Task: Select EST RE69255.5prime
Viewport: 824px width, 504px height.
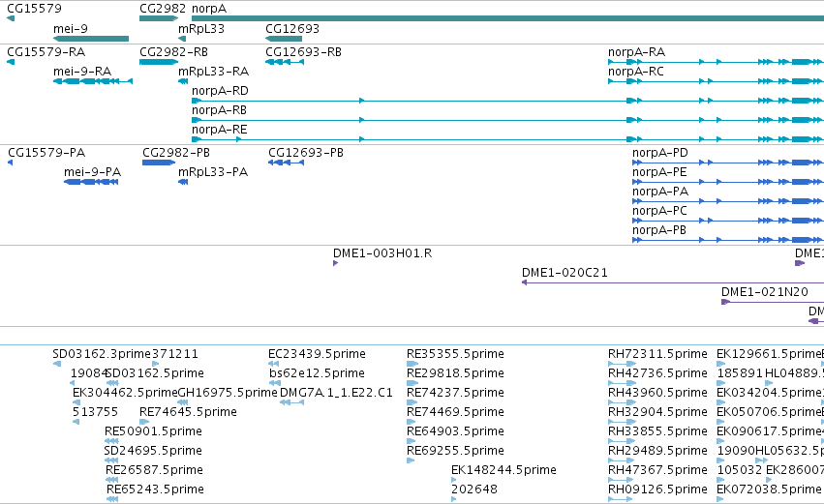Action: click(455, 452)
